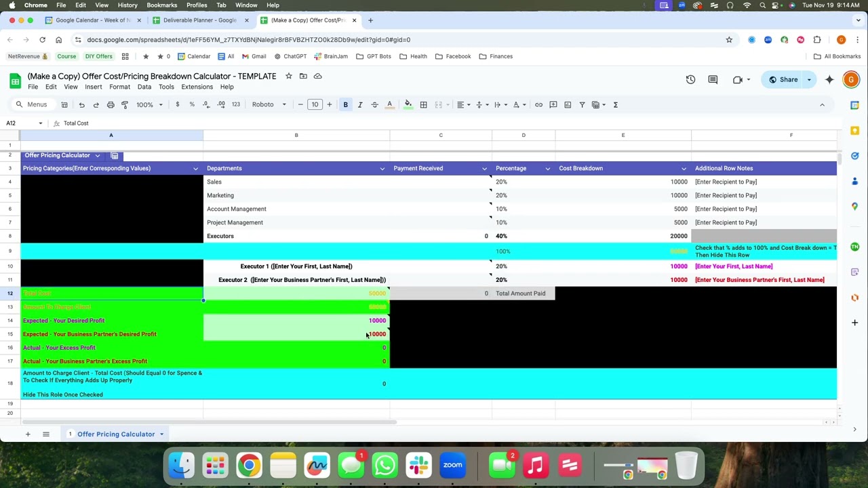Image resolution: width=868 pixels, height=488 pixels.
Task: Switch to the Deliverable Planner browser tab
Action: [201, 20]
